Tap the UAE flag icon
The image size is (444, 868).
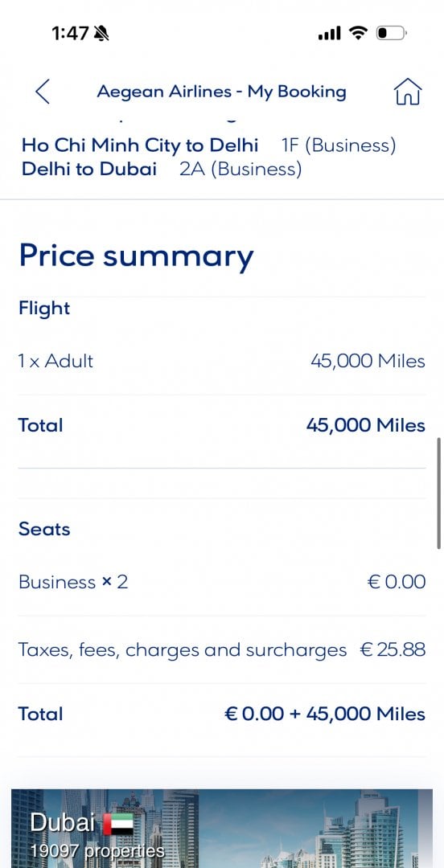pyautogui.click(x=118, y=824)
